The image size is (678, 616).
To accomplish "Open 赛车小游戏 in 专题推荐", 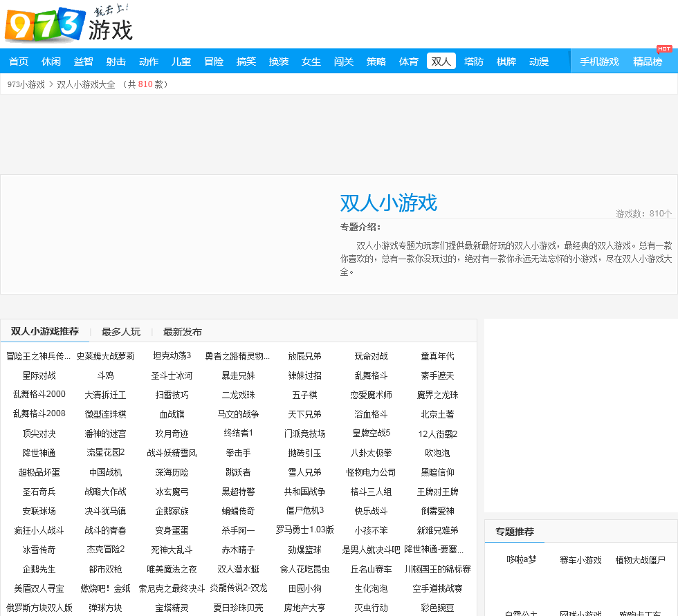I will click(x=580, y=560).
